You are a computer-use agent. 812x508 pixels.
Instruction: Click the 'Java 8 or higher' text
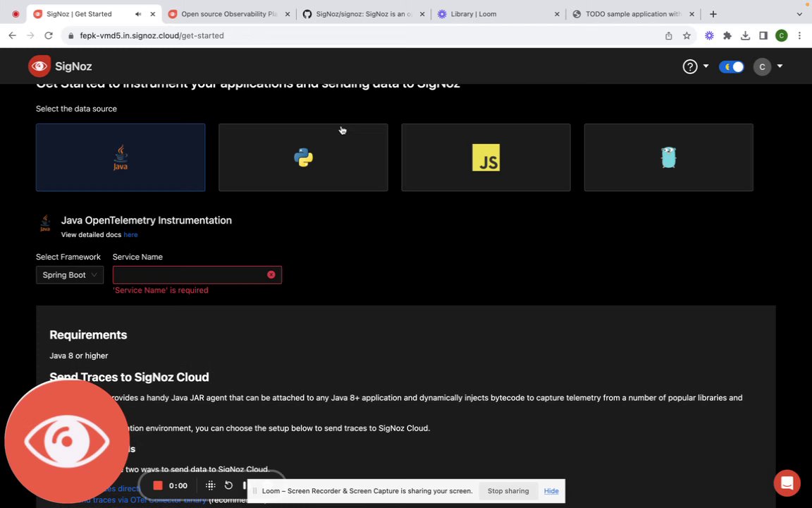pos(79,356)
